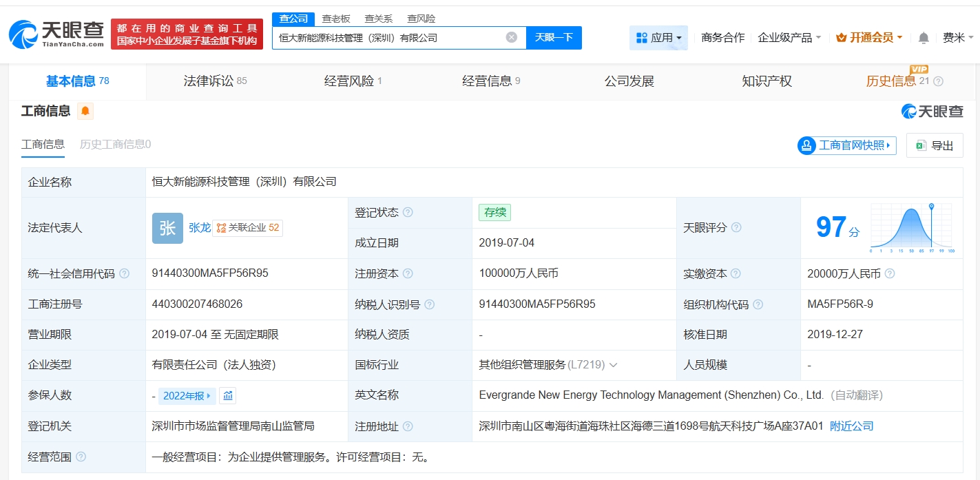Click the help icon next to 统一社会信用代码
This screenshot has height=480, width=980.
pos(124,273)
